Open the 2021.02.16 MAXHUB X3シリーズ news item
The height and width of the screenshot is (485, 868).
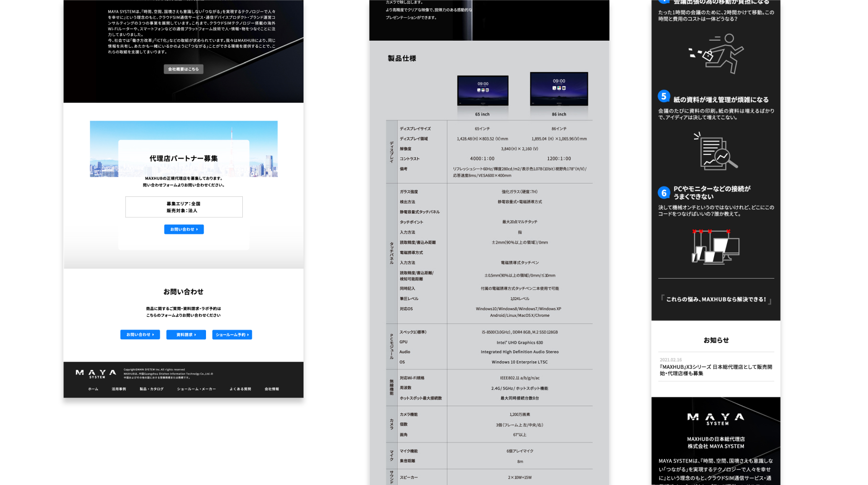716,367
